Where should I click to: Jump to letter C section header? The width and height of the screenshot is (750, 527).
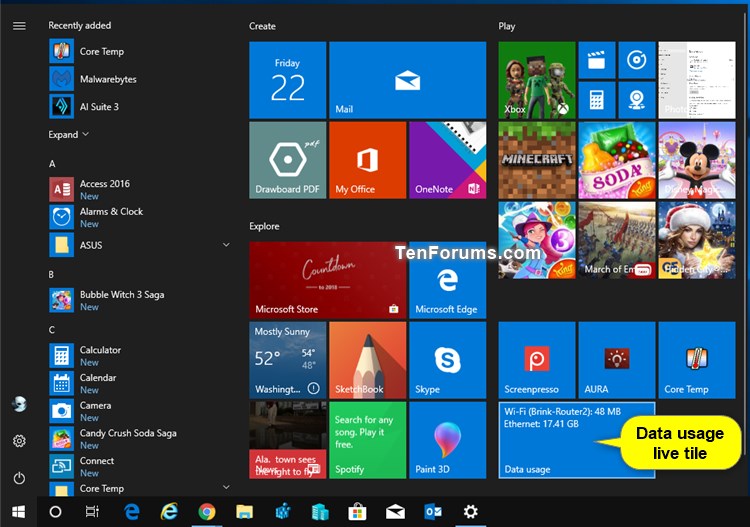tap(52, 330)
